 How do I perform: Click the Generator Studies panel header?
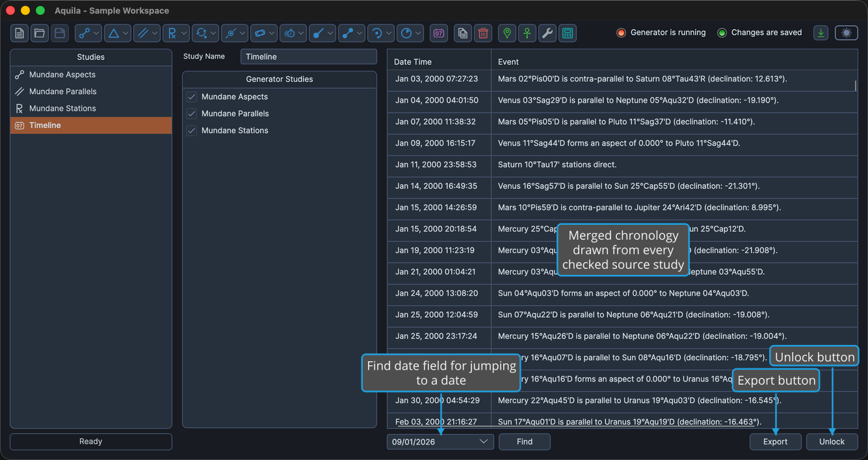point(280,79)
